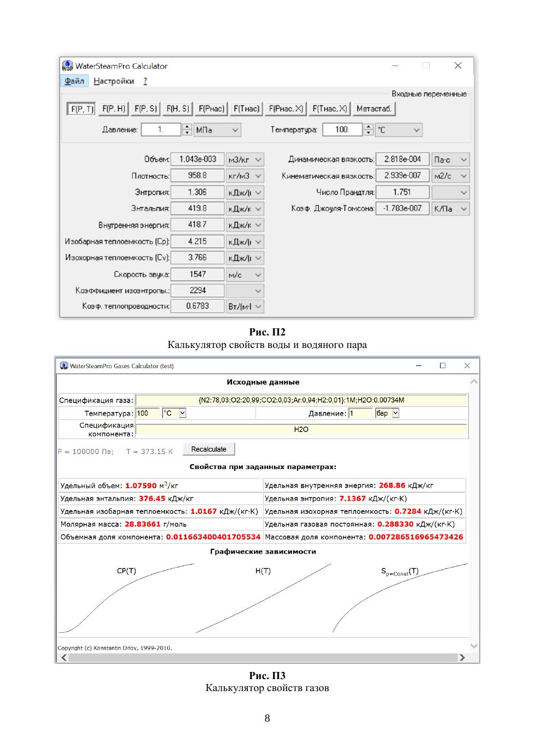535x756 pixels.
Task: Click the Gases Calculator title bar icon
Action: tap(64, 366)
